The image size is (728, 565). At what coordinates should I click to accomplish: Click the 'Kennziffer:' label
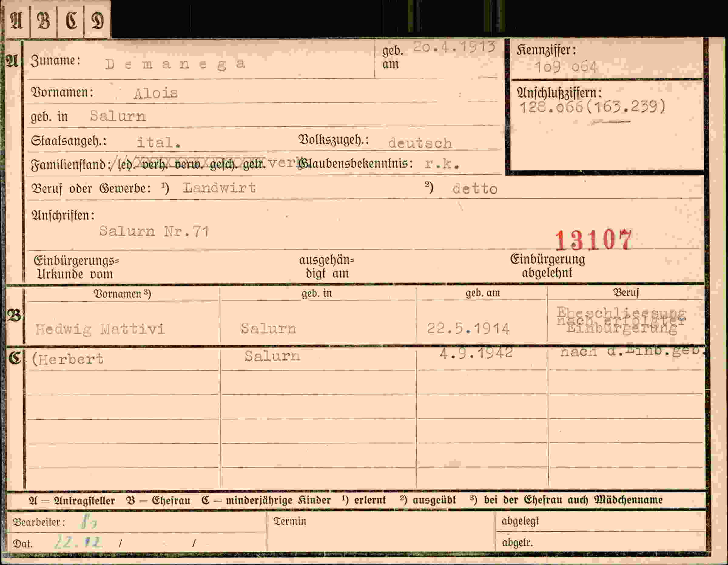click(x=546, y=50)
